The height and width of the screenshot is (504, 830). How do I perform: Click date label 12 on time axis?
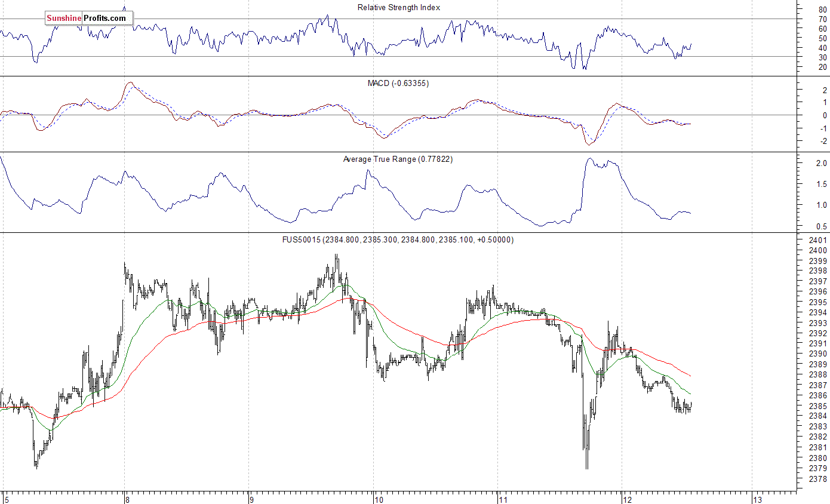[x=628, y=499]
